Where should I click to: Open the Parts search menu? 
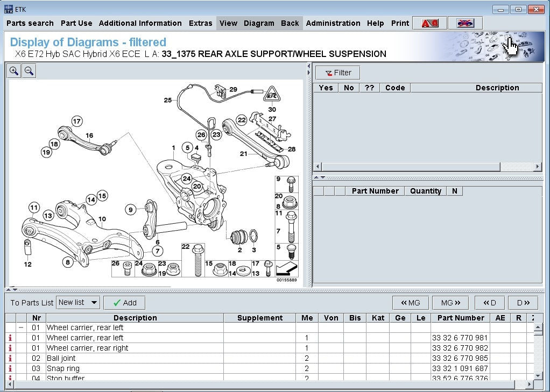click(30, 23)
